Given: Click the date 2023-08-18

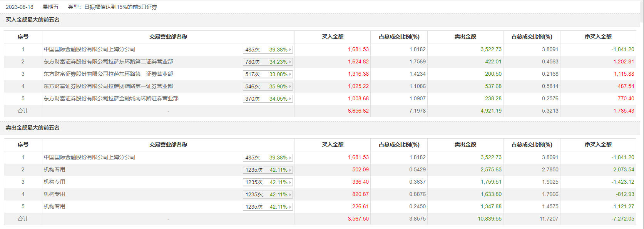Looking at the screenshot, I should (20, 7).
